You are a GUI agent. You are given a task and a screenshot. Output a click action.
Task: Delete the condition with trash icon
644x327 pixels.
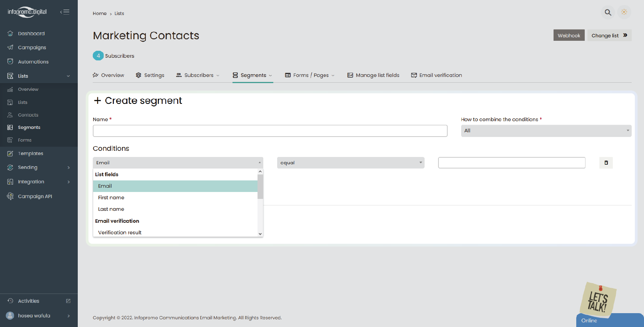point(606,163)
